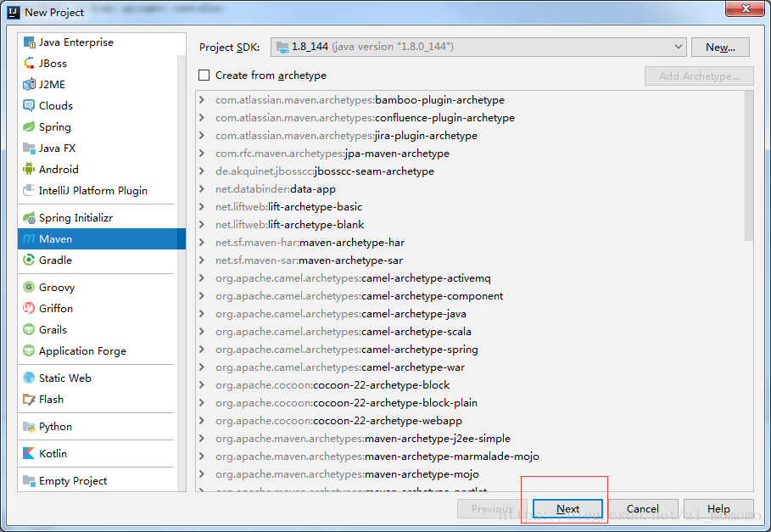Expand camel-archetype-activemq entry
Image resolution: width=771 pixels, height=532 pixels.
point(202,277)
